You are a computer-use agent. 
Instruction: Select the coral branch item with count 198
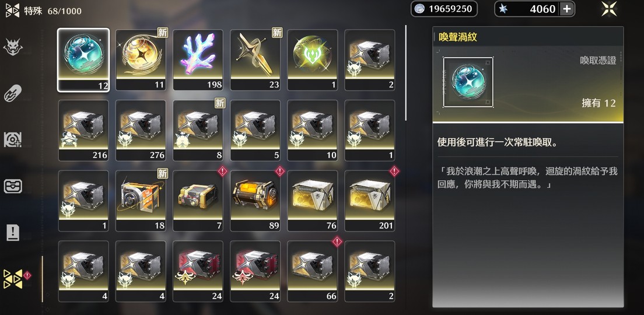198,60
